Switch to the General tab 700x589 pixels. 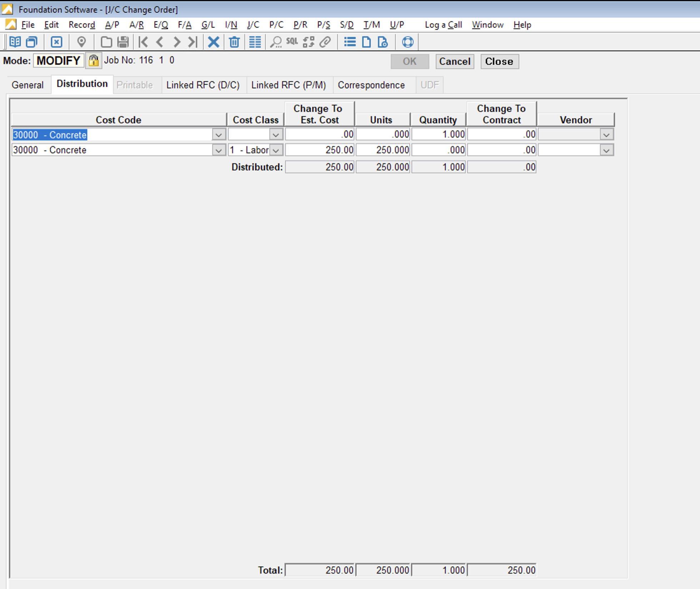click(x=27, y=85)
